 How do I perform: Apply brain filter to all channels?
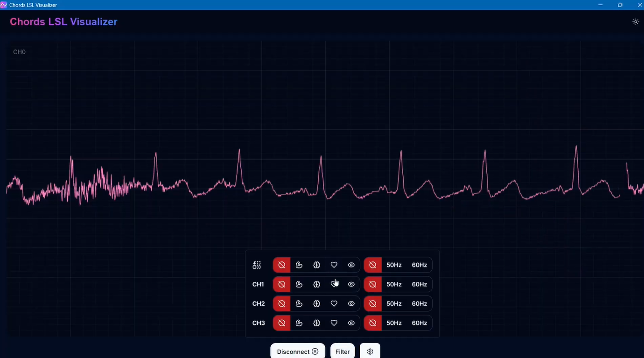pyautogui.click(x=316, y=265)
